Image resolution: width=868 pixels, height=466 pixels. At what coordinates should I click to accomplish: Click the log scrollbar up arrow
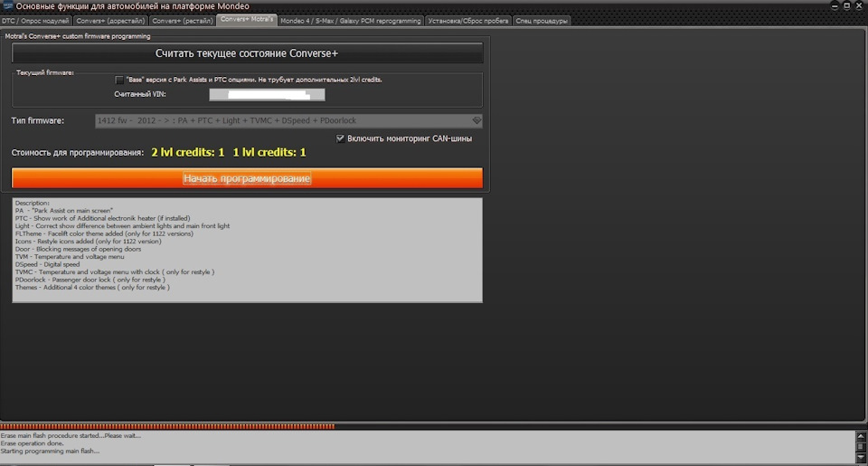(861, 437)
